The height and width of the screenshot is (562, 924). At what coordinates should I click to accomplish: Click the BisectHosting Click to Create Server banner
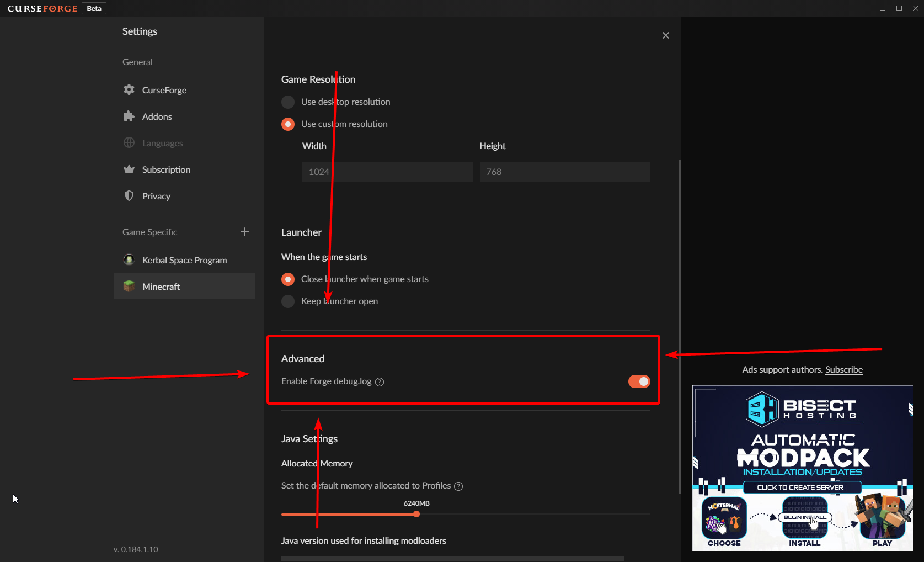pyautogui.click(x=802, y=487)
